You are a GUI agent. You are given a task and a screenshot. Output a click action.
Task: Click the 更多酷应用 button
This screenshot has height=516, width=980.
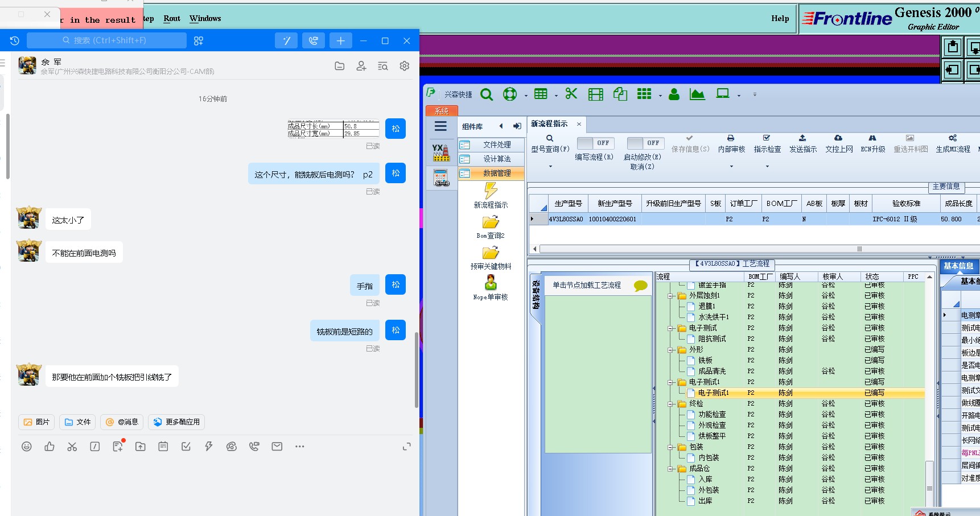click(x=176, y=422)
